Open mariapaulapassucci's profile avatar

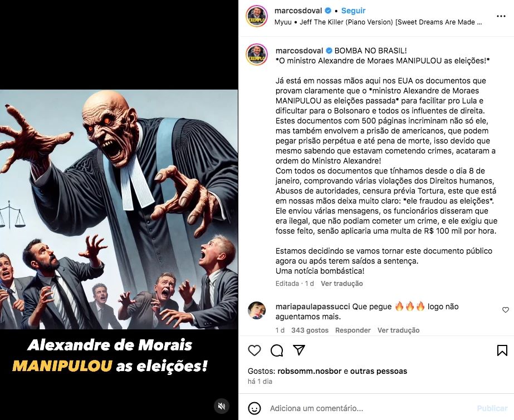point(257,310)
